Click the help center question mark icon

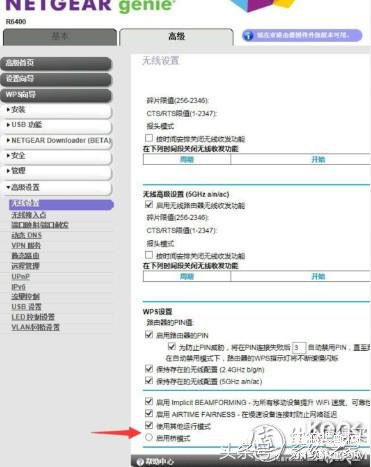[140, 462]
